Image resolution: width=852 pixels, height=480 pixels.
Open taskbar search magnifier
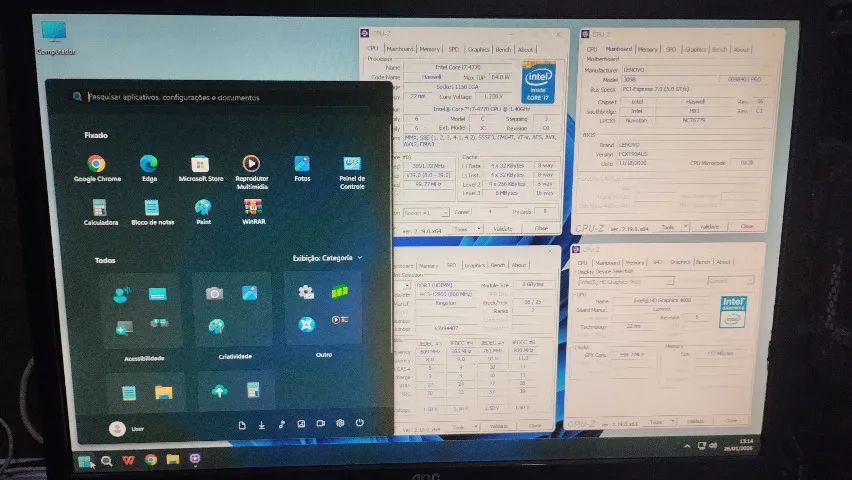click(x=106, y=461)
